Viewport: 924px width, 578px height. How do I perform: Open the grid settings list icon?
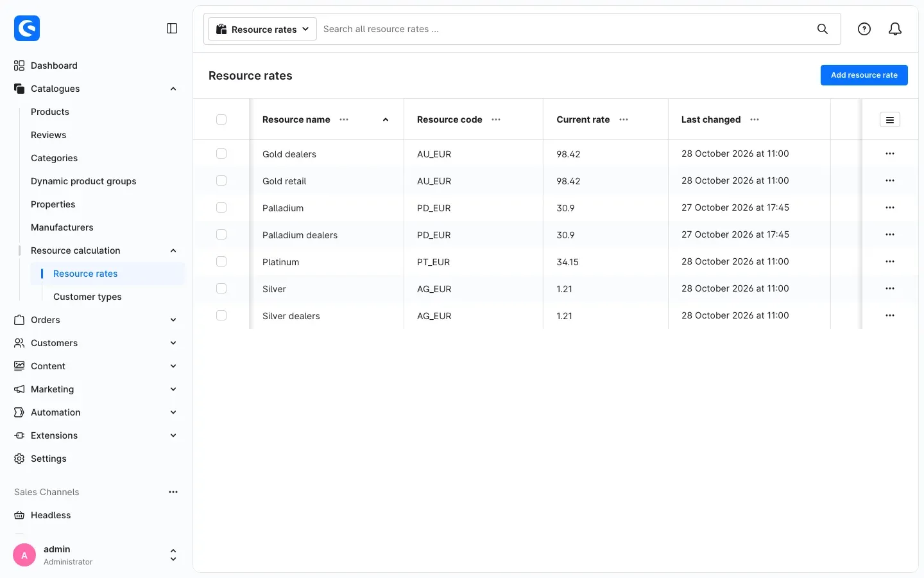(x=890, y=119)
